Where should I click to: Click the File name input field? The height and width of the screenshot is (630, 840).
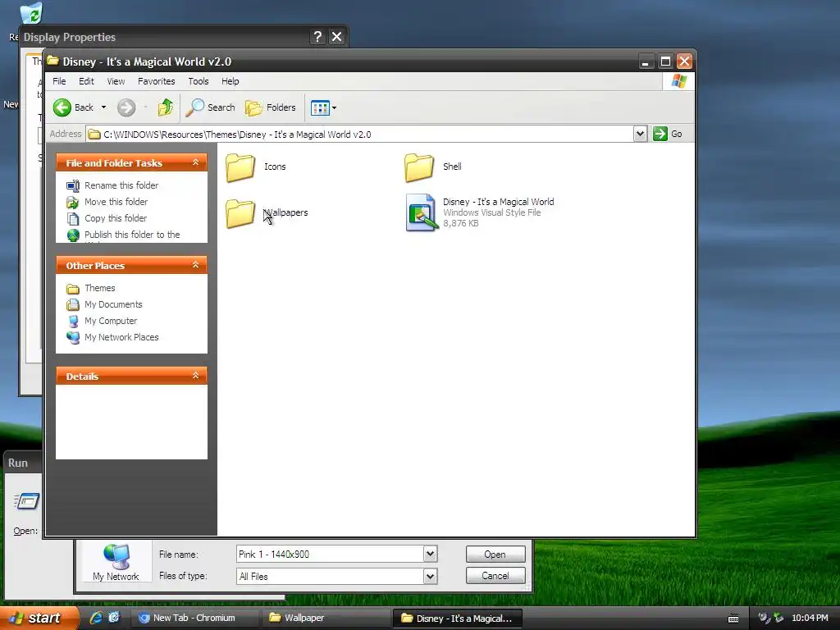(x=330, y=554)
